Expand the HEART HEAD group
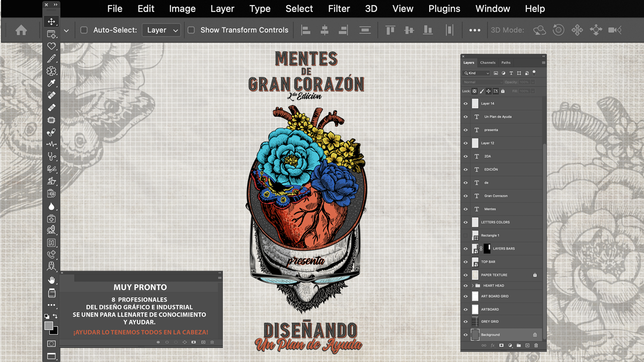The image size is (644, 362). pos(472,286)
